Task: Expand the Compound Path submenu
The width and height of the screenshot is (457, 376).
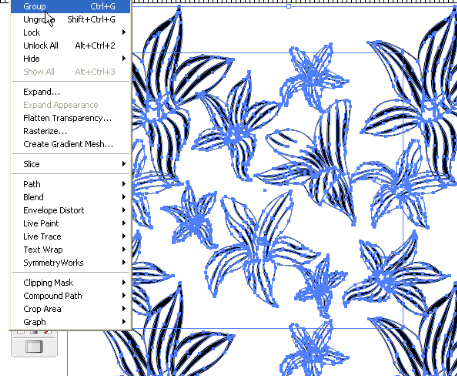Action: pos(70,296)
